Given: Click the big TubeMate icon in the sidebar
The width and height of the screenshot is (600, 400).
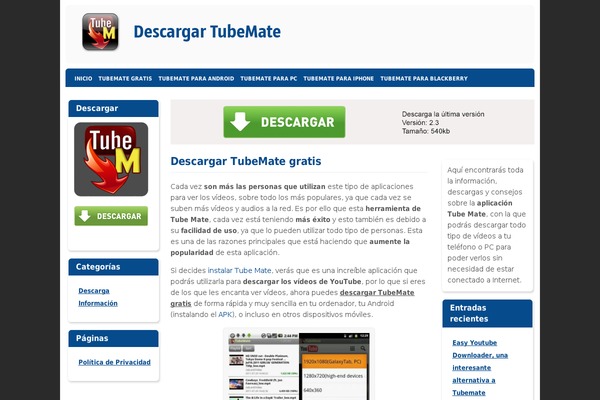Looking at the screenshot, I should [x=111, y=159].
